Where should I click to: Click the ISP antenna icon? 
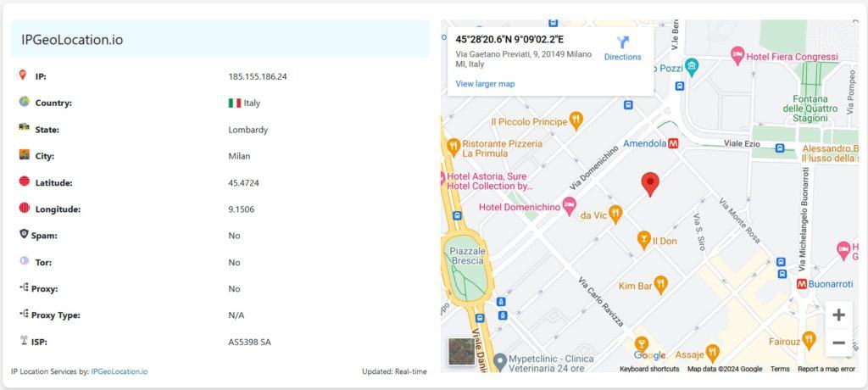(x=24, y=340)
